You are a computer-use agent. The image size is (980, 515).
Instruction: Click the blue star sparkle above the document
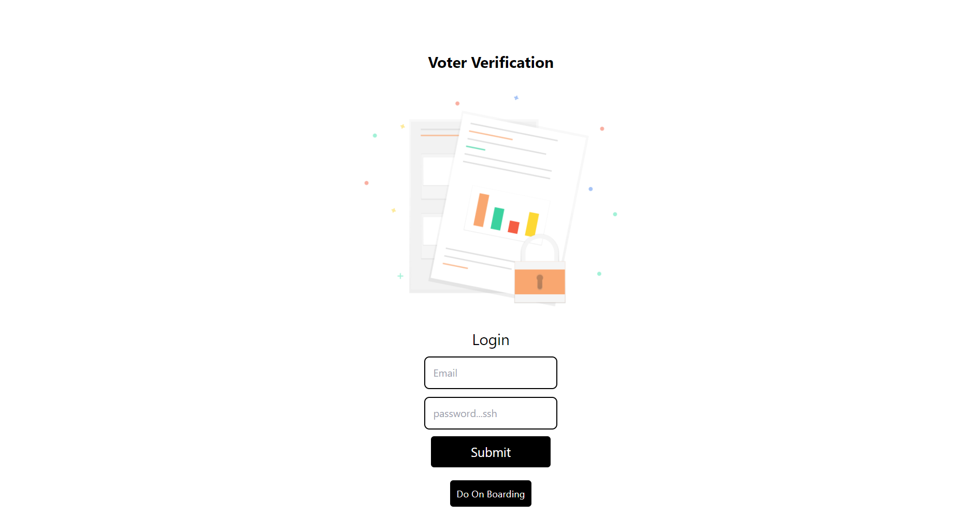pos(516,97)
